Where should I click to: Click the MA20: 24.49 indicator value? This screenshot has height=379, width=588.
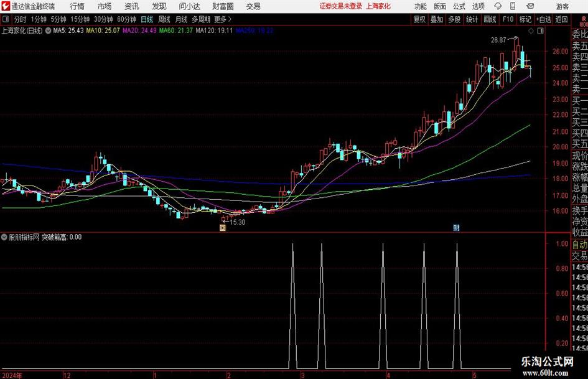(x=139, y=30)
